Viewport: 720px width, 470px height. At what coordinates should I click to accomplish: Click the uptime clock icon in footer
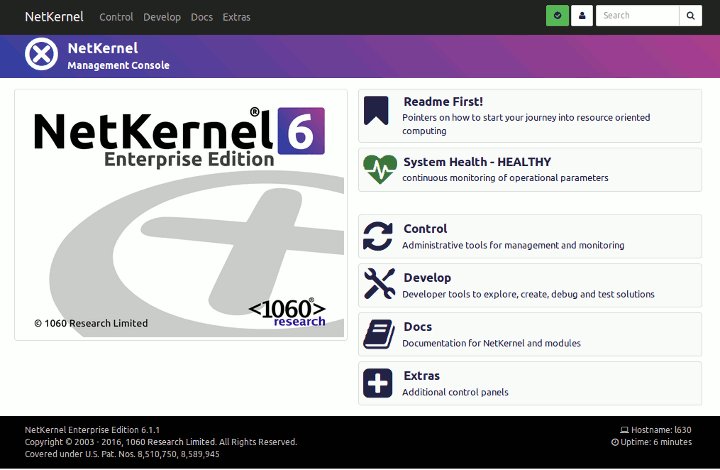click(615, 442)
